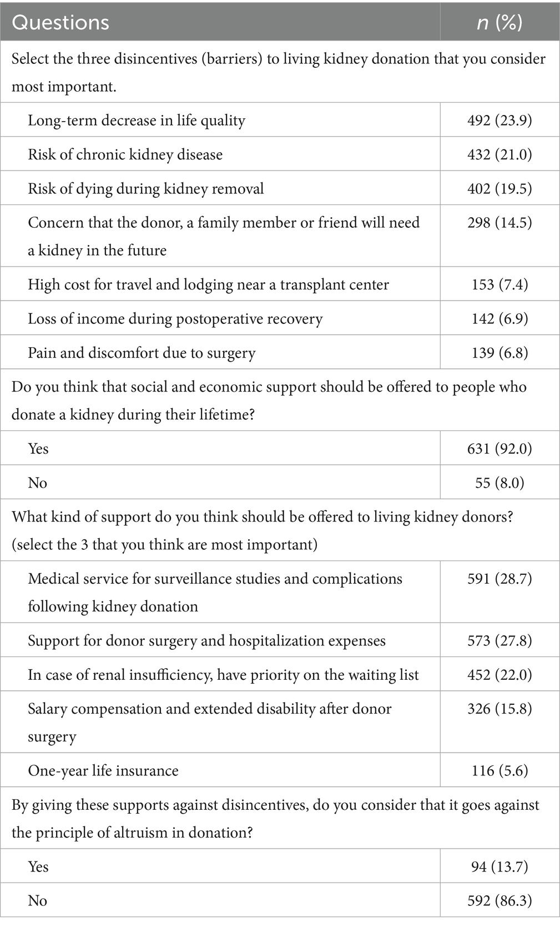Select the "Long-term decrease in life quality" row
560x927 pixels.
(137, 121)
